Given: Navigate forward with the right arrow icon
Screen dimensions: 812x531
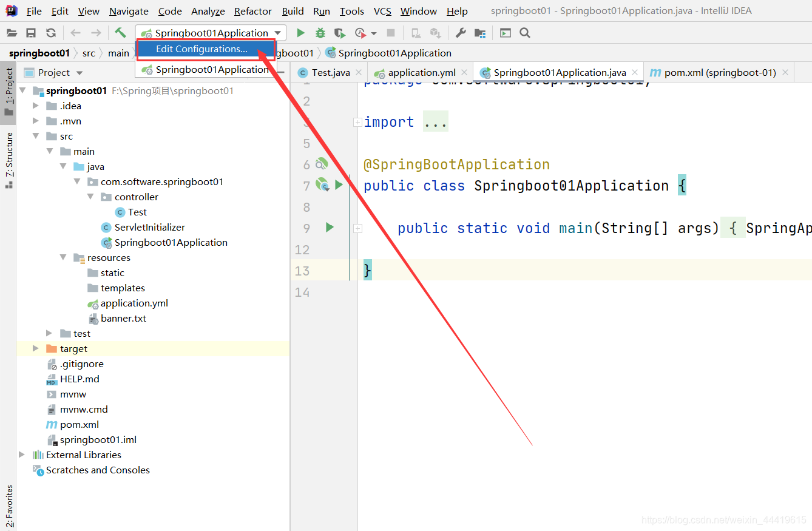Looking at the screenshot, I should coord(96,33).
